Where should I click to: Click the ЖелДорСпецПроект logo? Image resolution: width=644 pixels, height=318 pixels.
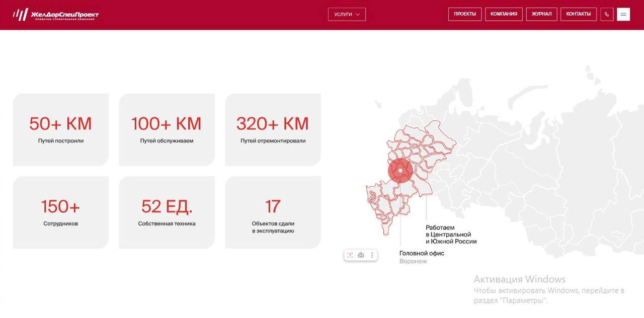(56, 15)
